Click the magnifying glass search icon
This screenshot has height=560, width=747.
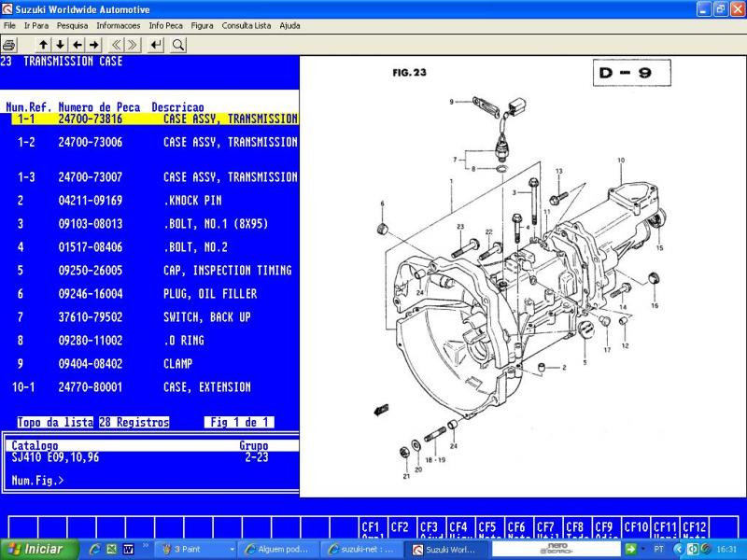tap(178, 45)
